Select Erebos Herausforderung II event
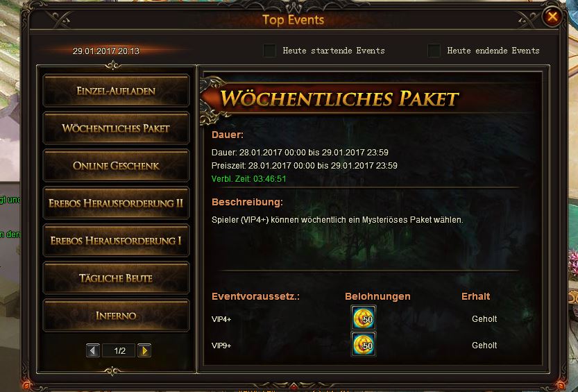The height and width of the screenshot is (392, 578). point(116,203)
